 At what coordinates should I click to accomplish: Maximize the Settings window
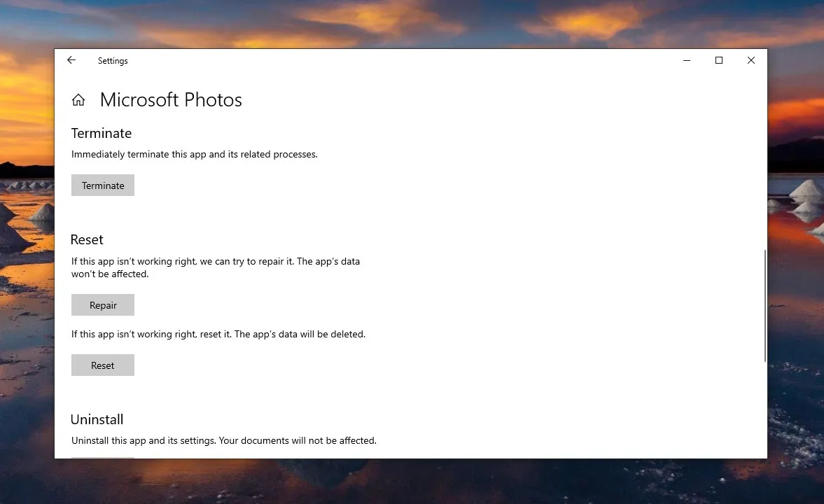pyautogui.click(x=718, y=61)
